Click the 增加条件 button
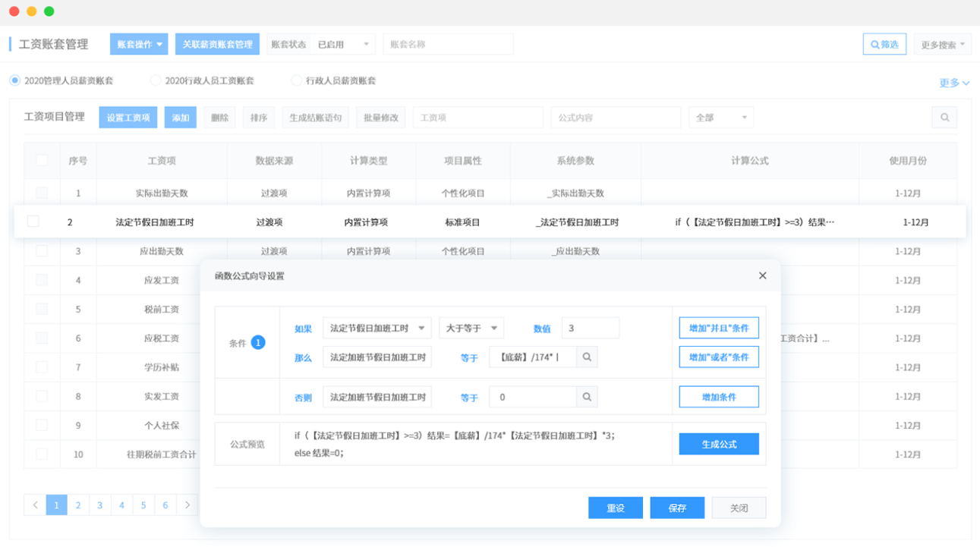This screenshot has height=547, width=980. (x=719, y=397)
